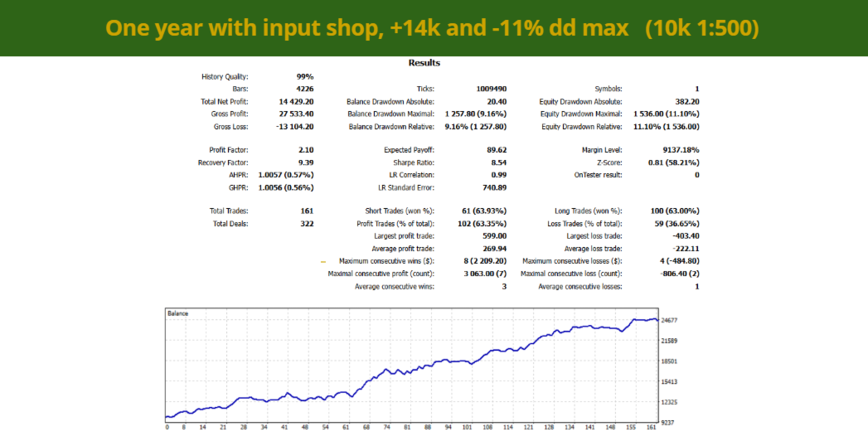The height and width of the screenshot is (446, 868).
Task: Select the Long Trades won percentage value
Action: pyautogui.click(x=675, y=211)
